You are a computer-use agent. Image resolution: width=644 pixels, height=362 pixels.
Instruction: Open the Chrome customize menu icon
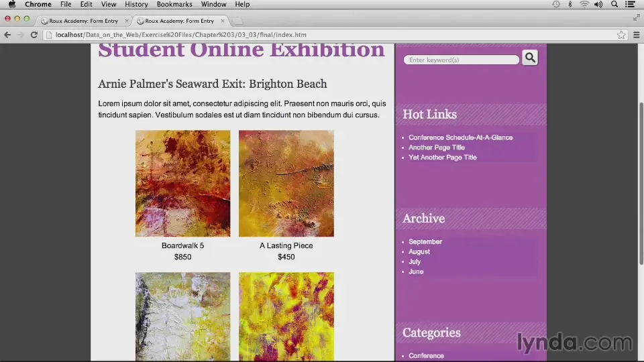(x=636, y=35)
